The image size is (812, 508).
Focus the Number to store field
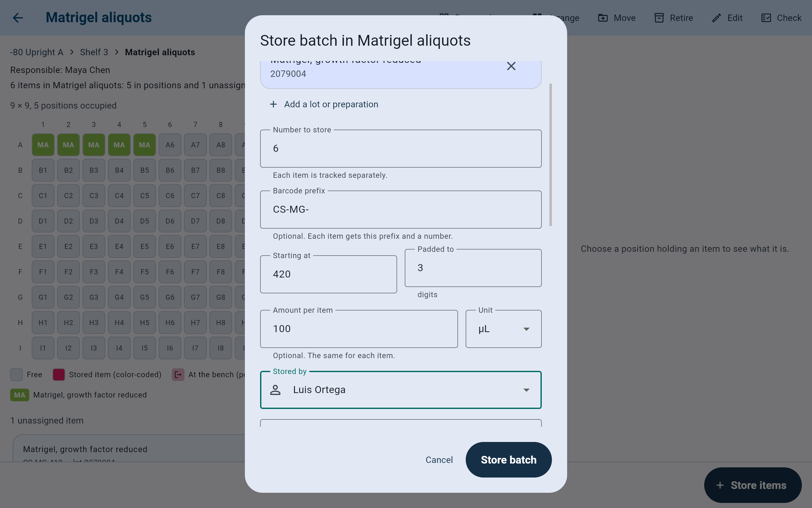pyautogui.click(x=401, y=149)
